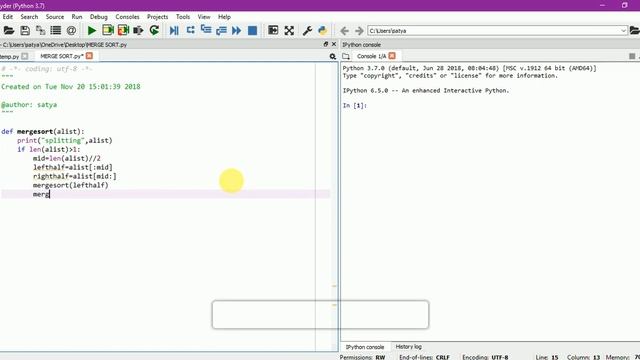Select the Console 1/A tab

(371, 56)
